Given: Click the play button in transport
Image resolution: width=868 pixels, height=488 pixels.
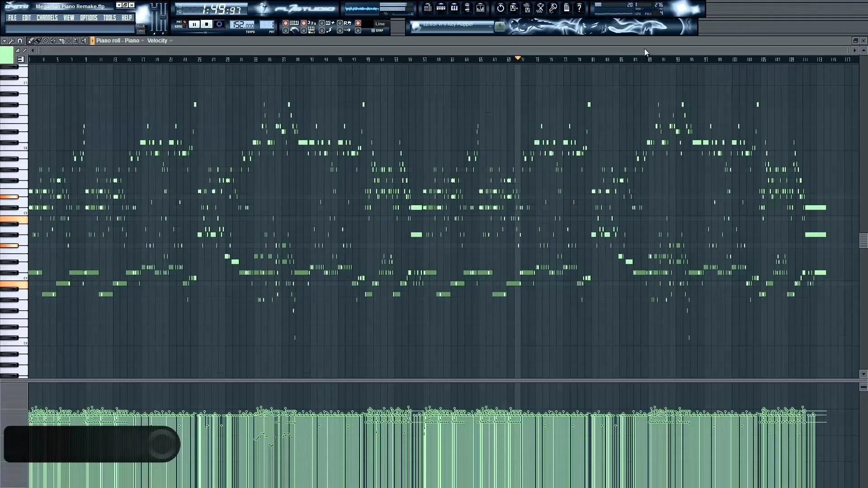Looking at the screenshot, I should (194, 24).
